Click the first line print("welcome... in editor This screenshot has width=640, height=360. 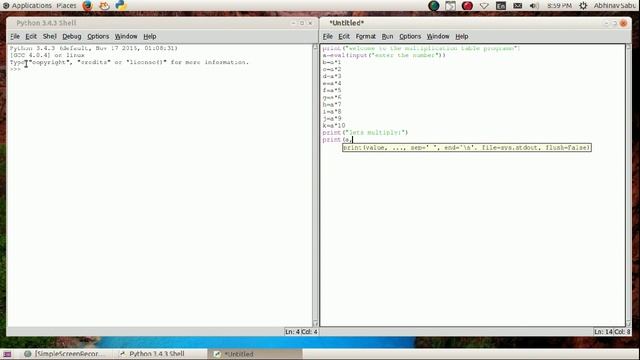421,49
